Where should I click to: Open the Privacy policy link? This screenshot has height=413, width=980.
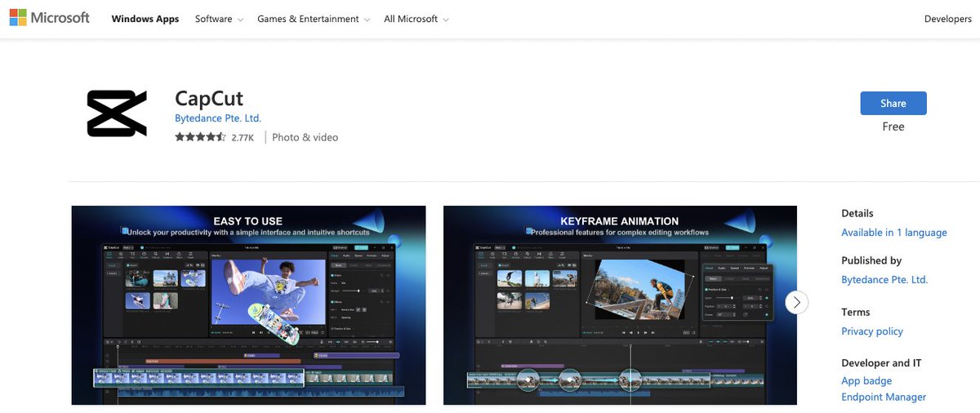click(x=872, y=331)
